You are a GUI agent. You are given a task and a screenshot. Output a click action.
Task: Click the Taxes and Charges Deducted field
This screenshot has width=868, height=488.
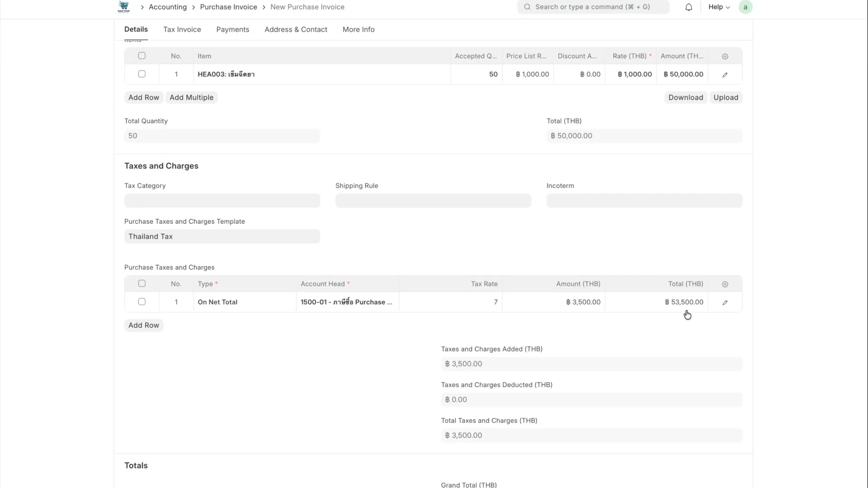click(x=592, y=399)
